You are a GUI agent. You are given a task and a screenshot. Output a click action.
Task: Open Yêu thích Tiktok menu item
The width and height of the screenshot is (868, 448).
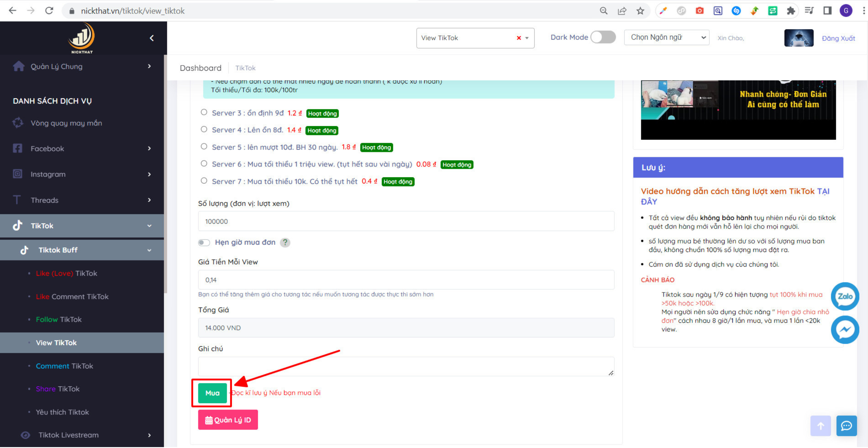(62, 412)
